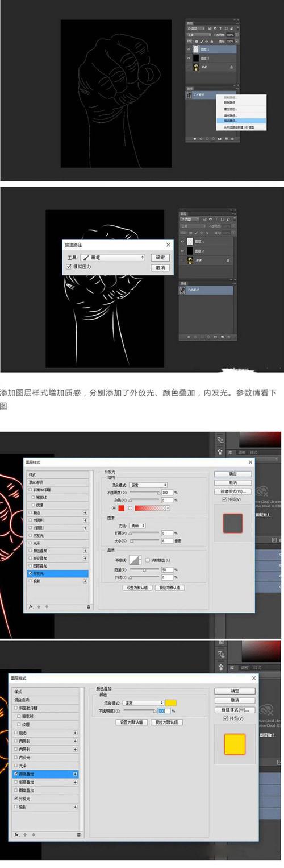Select gradient radio beside red gradient bar
The image size is (284, 868).
[x=131, y=507]
